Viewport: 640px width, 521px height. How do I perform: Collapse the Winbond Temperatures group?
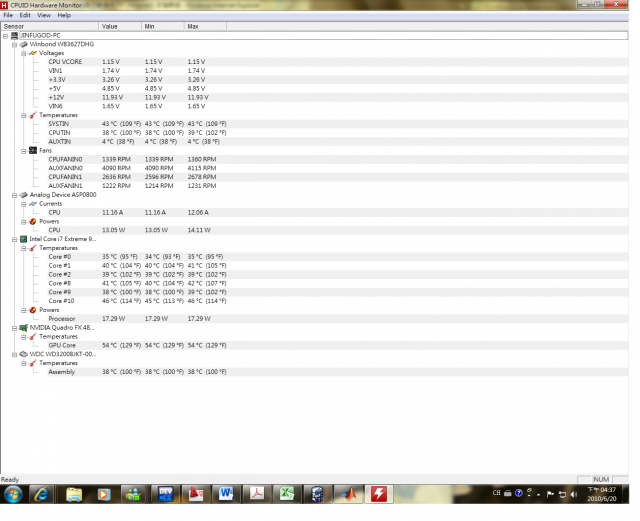coord(24,116)
